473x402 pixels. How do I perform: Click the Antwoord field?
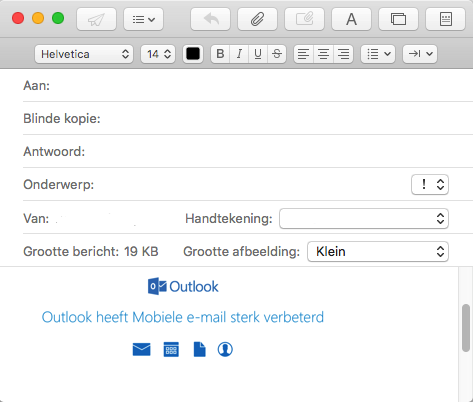248,152
